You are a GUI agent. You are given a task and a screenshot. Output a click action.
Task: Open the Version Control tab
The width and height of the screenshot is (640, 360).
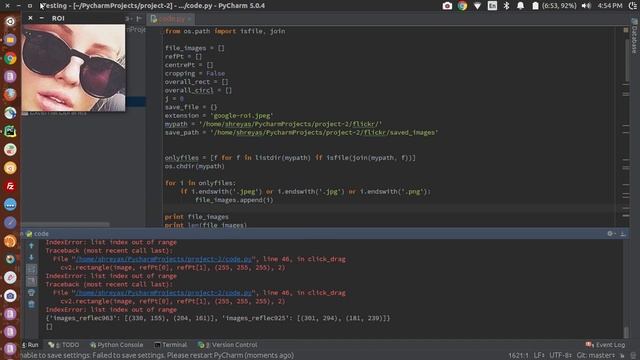pos(228,345)
